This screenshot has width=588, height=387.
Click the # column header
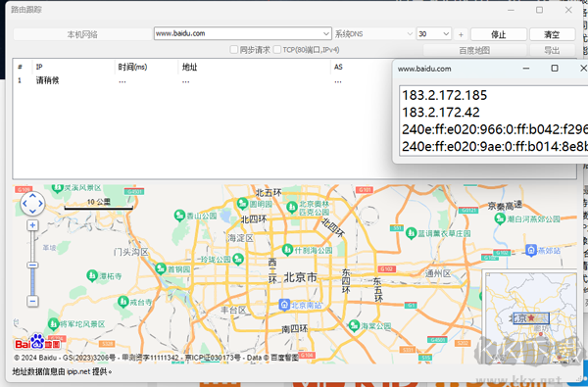point(20,67)
